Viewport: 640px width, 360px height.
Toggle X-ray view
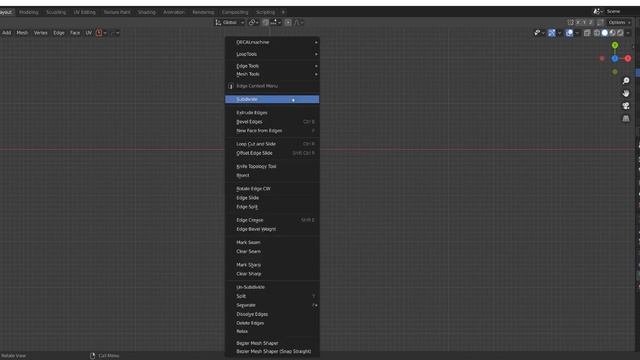click(x=587, y=33)
